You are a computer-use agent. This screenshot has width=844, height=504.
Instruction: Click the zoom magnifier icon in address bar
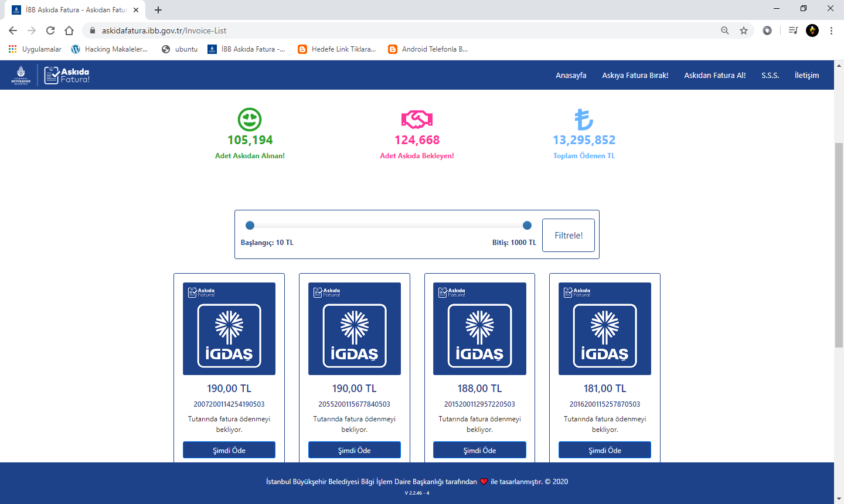725,30
